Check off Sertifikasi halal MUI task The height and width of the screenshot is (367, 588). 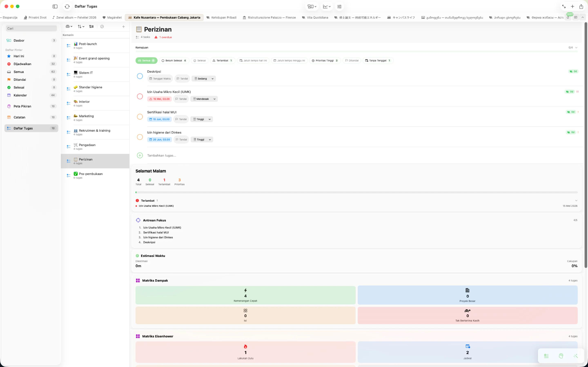(140, 117)
